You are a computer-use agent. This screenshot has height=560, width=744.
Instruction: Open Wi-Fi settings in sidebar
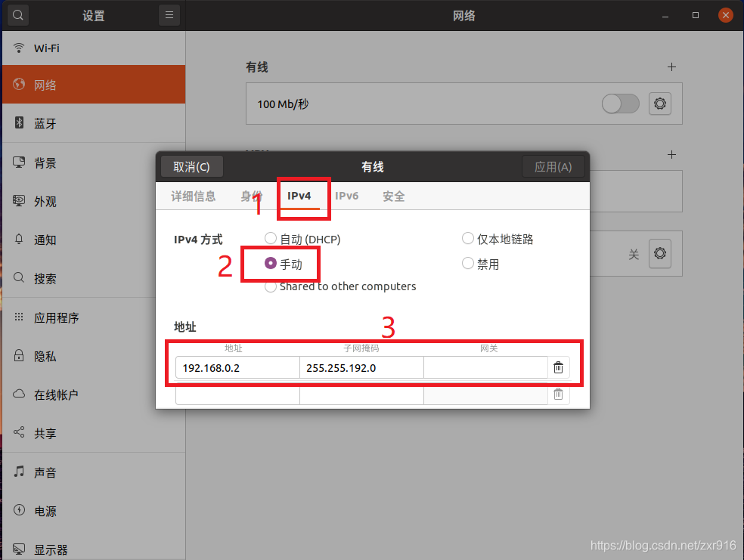[x=94, y=48]
